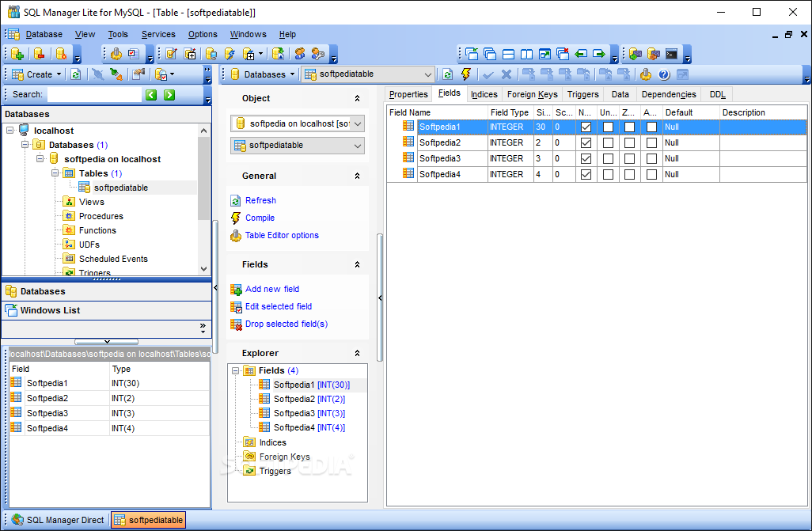Click the Refresh link in General

(x=260, y=200)
